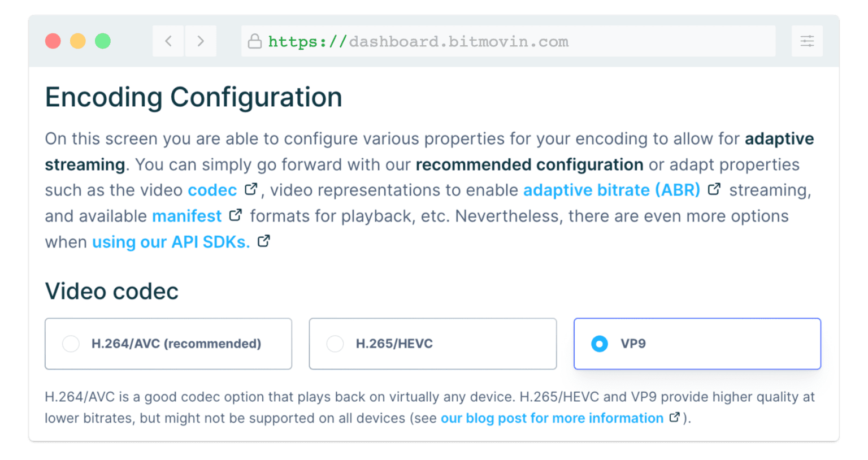
Task: Click the green zoom traffic light
Action: click(103, 41)
